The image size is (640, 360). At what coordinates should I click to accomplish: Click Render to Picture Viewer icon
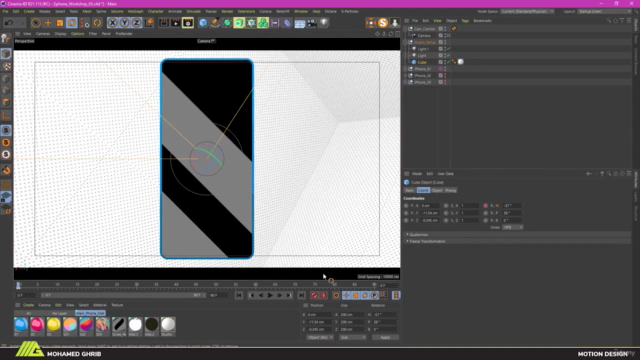(176, 22)
